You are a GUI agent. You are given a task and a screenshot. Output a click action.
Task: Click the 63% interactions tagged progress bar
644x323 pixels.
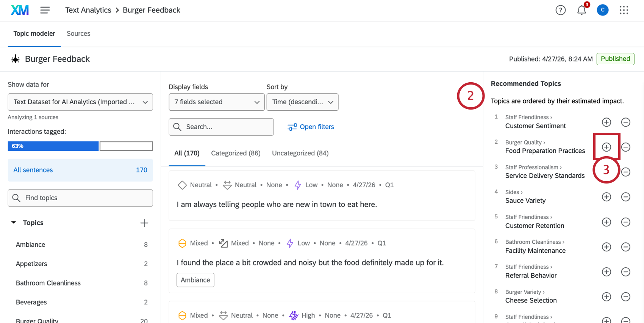click(x=80, y=146)
